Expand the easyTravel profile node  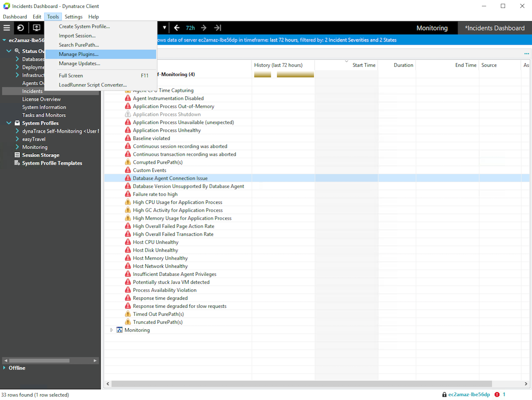pos(17,139)
